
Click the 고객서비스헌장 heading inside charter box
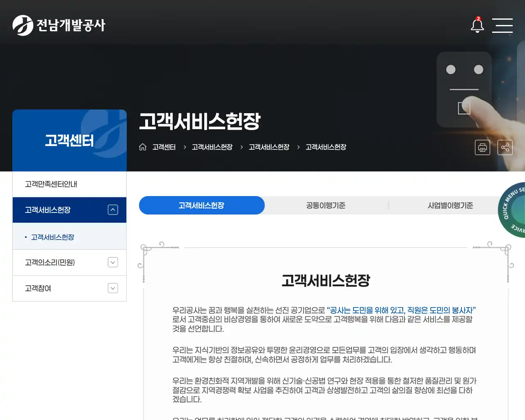326,281
